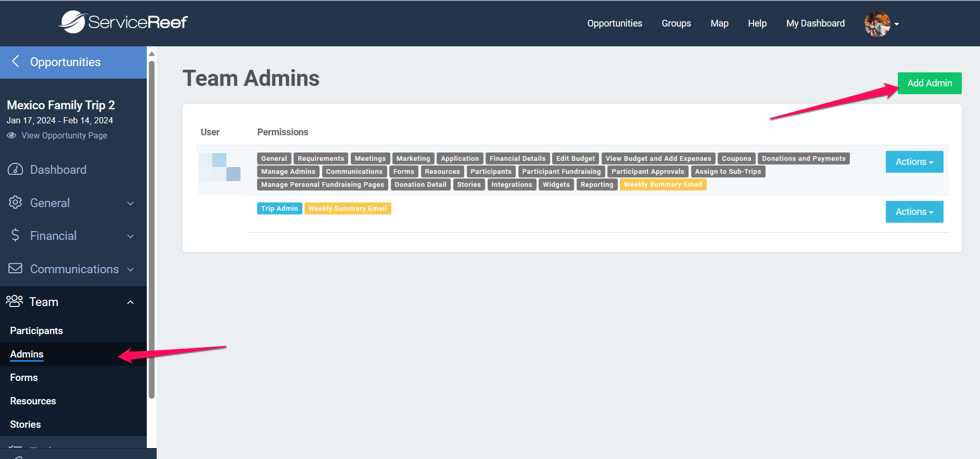980x459 pixels.
Task: Expand the Financial sidebar section
Action: (x=131, y=236)
